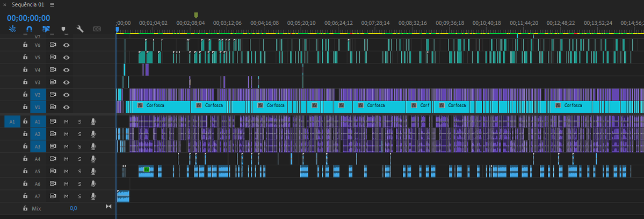Hide track V4 output with eye icon

click(66, 69)
